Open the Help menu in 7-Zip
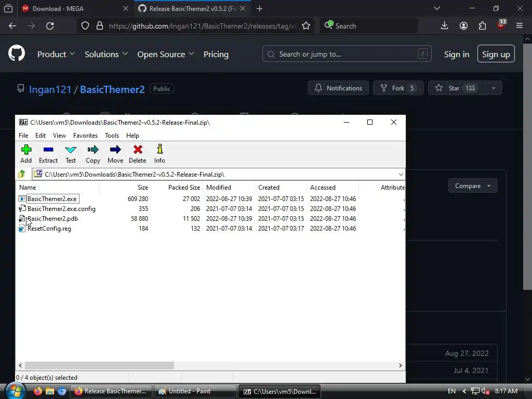Screen dimensions: 532x399 point(132,136)
